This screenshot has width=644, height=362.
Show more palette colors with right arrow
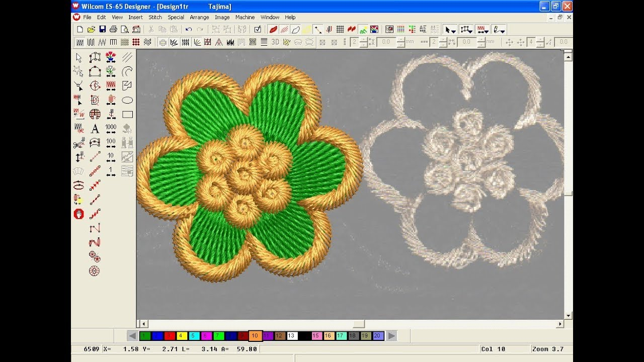pyautogui.click(x=391, y=336)
